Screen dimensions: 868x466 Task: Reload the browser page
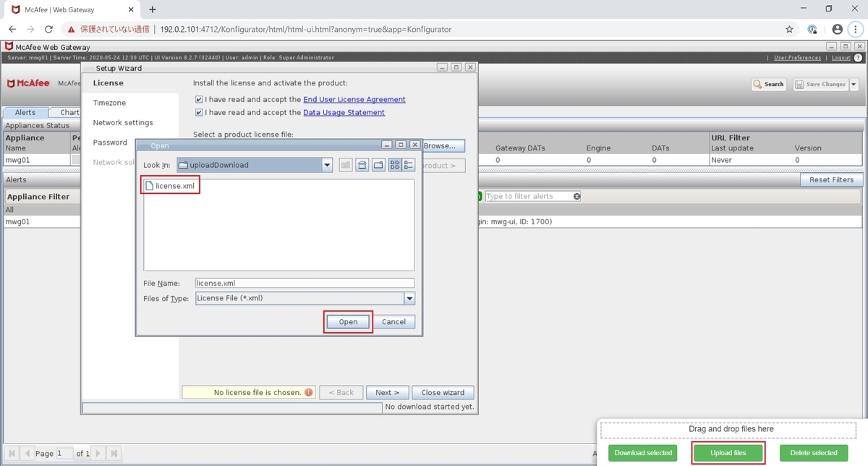coord(48,29)
